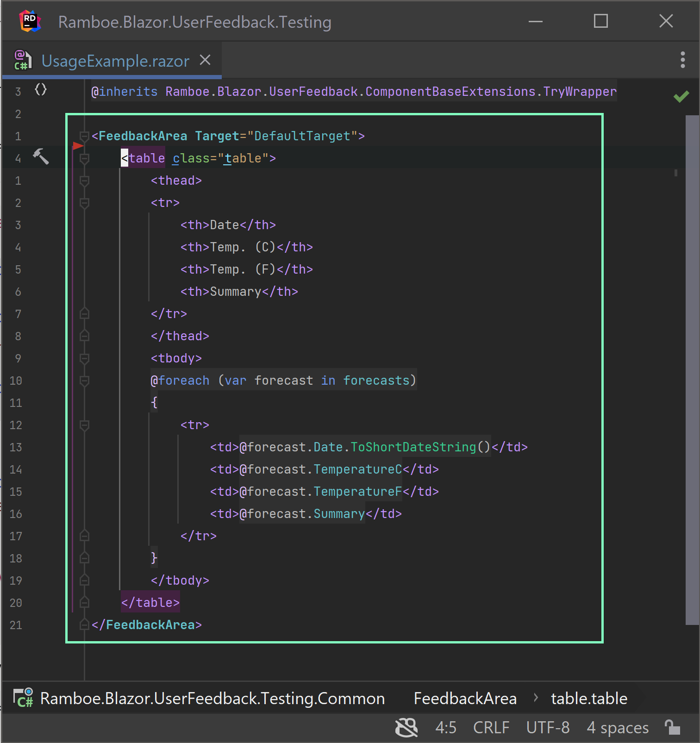Collapse the thead fold marker
The image size is (700, 743).
(x=84, y=181)
